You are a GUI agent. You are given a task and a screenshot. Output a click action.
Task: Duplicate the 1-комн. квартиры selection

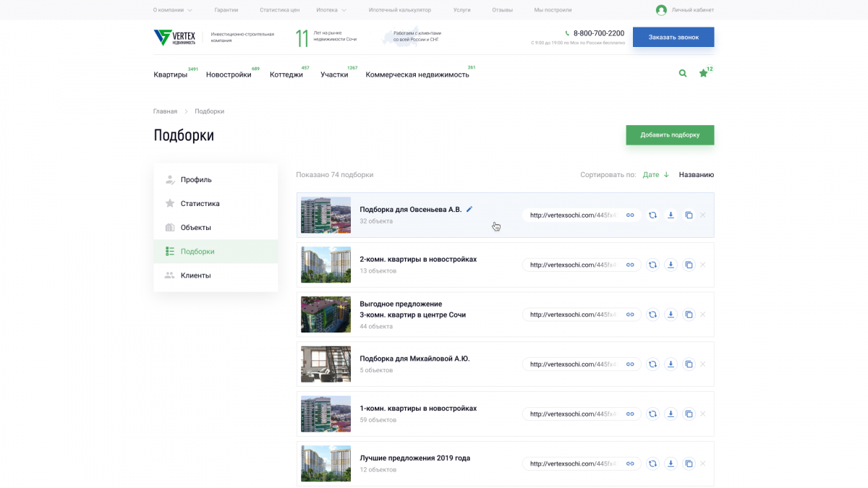click(x=689, y=414)
